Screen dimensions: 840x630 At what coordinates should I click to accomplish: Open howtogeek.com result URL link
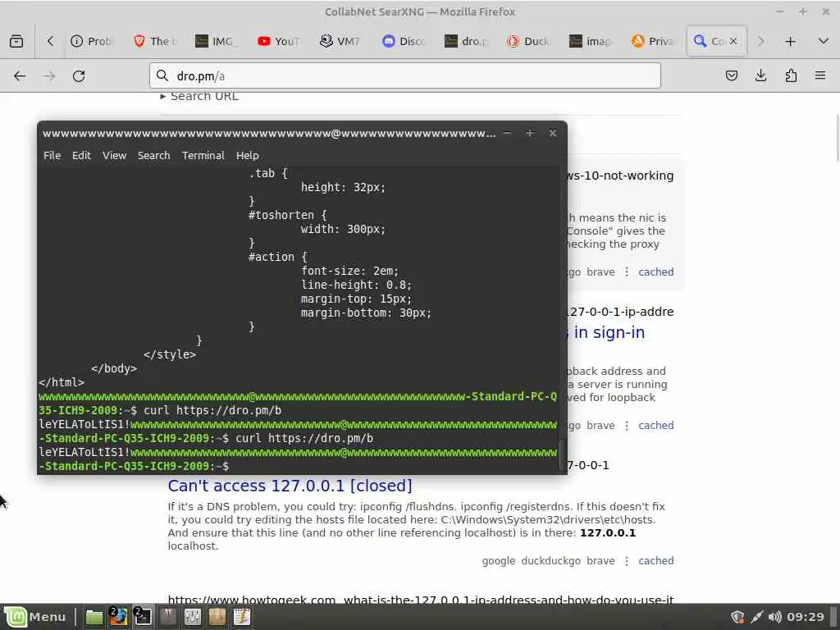click(x=421, y=600)
